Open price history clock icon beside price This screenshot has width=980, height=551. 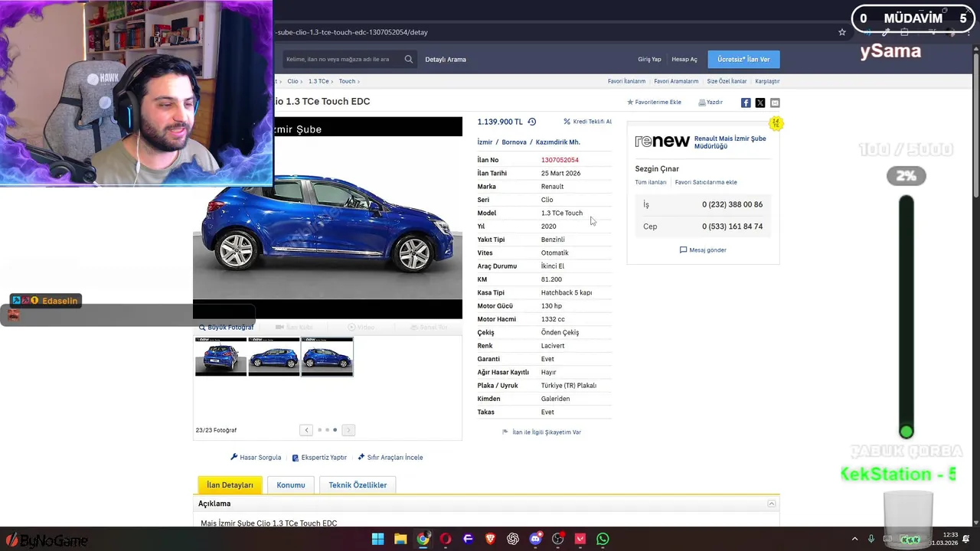(x=532, y=122)
